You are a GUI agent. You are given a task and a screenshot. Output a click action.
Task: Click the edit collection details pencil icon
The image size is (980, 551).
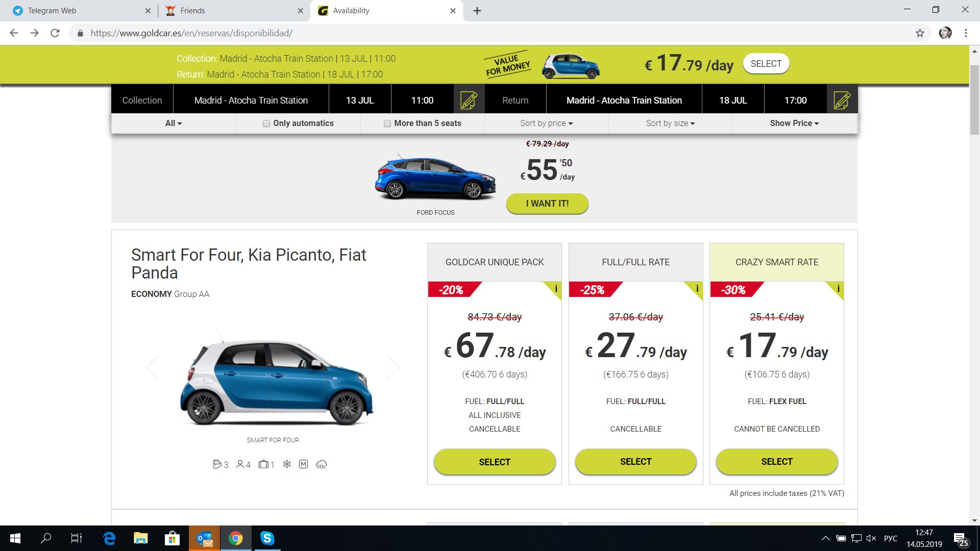(x=469, y=100)
